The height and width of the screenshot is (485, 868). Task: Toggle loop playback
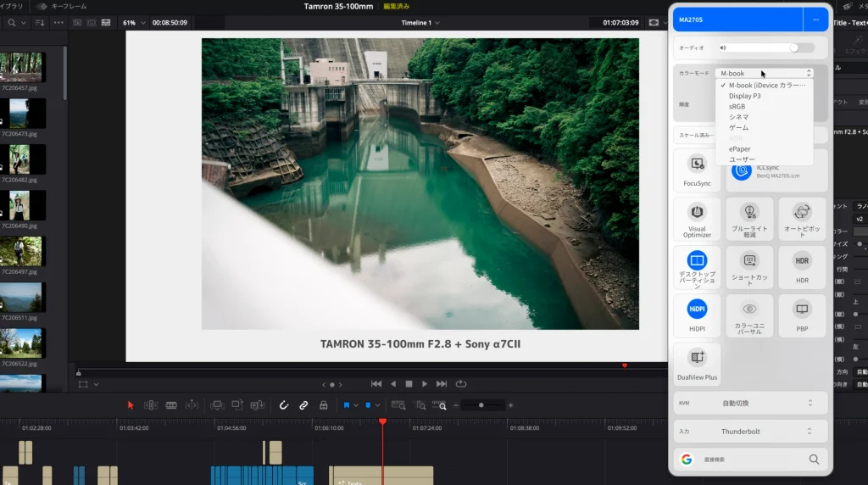(460, 384)
